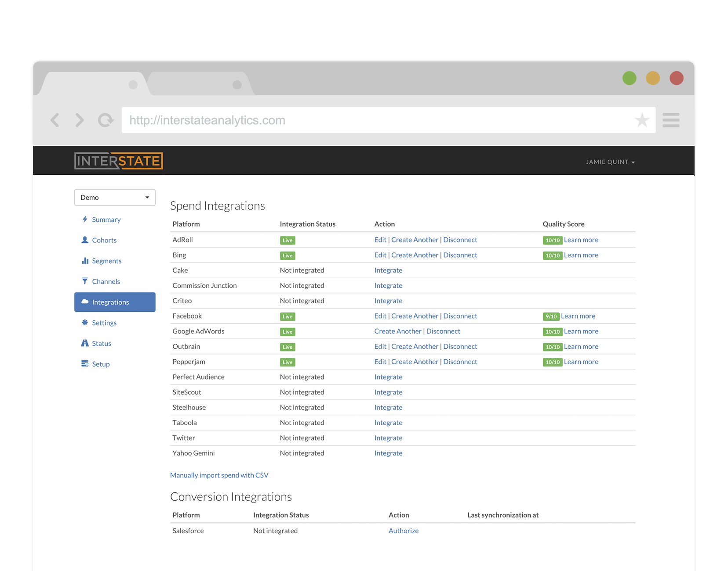The image size is (728, 571).
Task: Open the Demo account dropdown
Action: coord(115,197)
